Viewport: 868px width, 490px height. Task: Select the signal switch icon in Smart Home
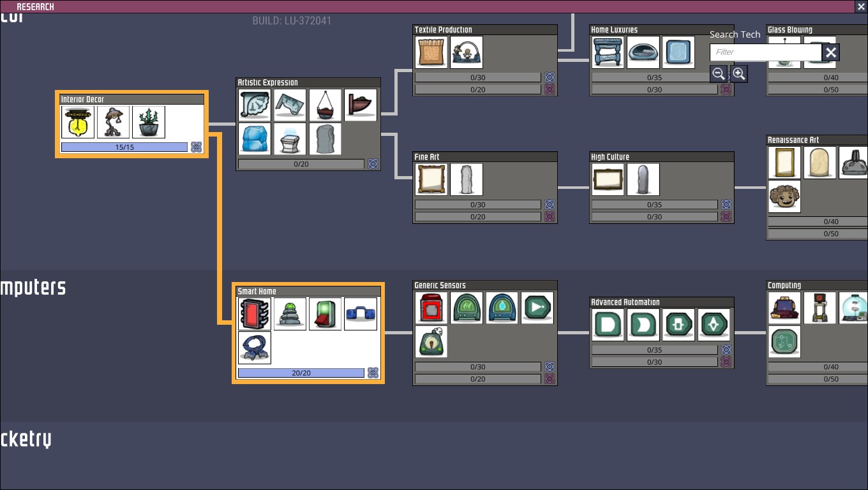point(325,314)
